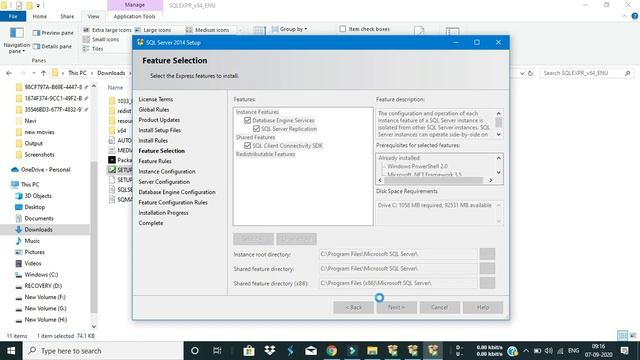
Task: Switch to the View ribbon tab
Action: pyautogui.click(x=93, y=16)
